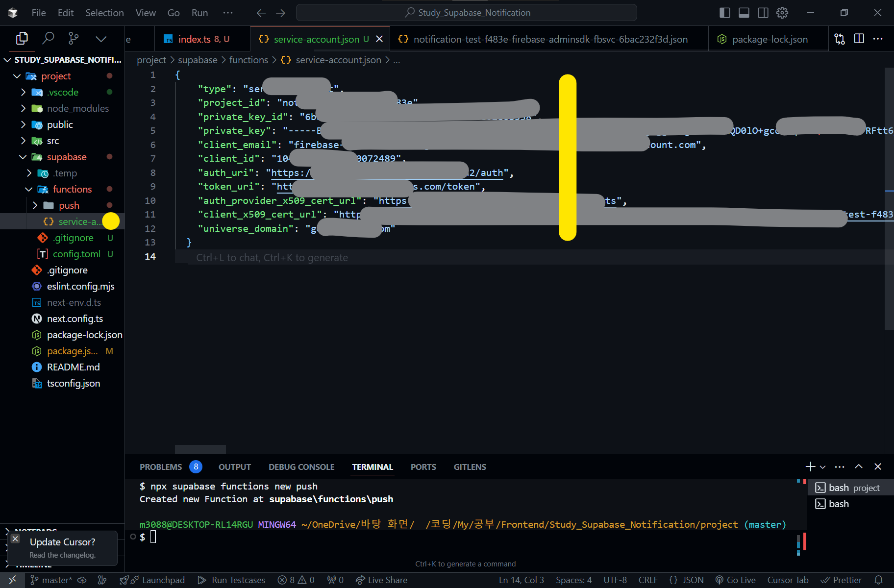Click the functions breadcrumb segment
Screen dimensions: 894x588
click(x=248, y=60)
